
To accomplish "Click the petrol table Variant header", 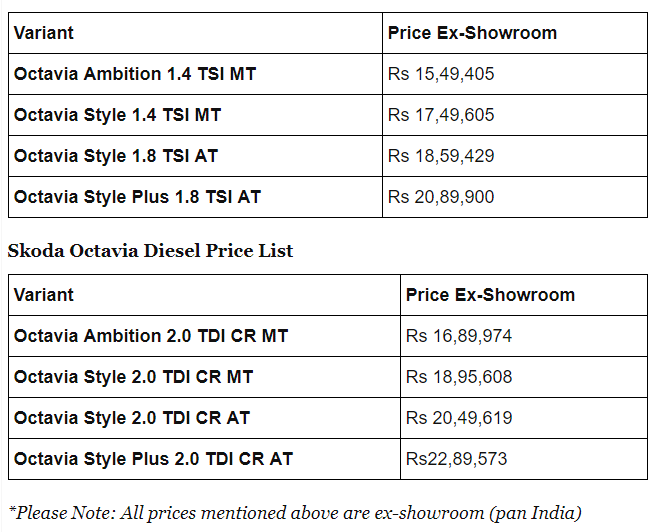I will 44,33.
